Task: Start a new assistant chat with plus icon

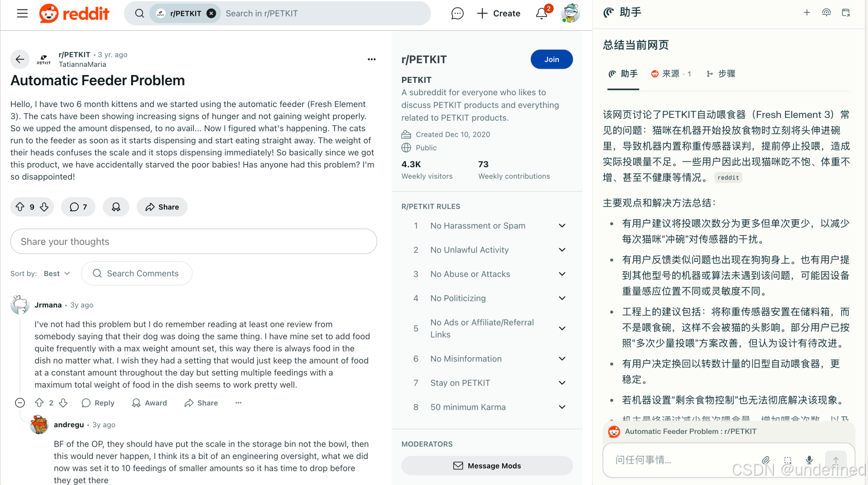Action: pos(807,13)
